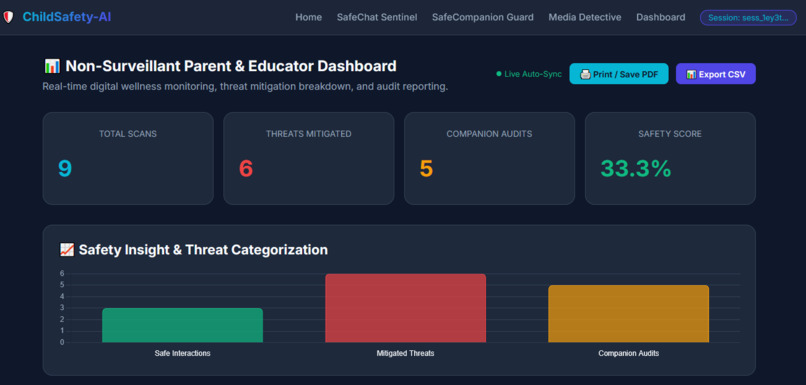Click the trend chart icon by Safety Insight

(x=67, y=250)
